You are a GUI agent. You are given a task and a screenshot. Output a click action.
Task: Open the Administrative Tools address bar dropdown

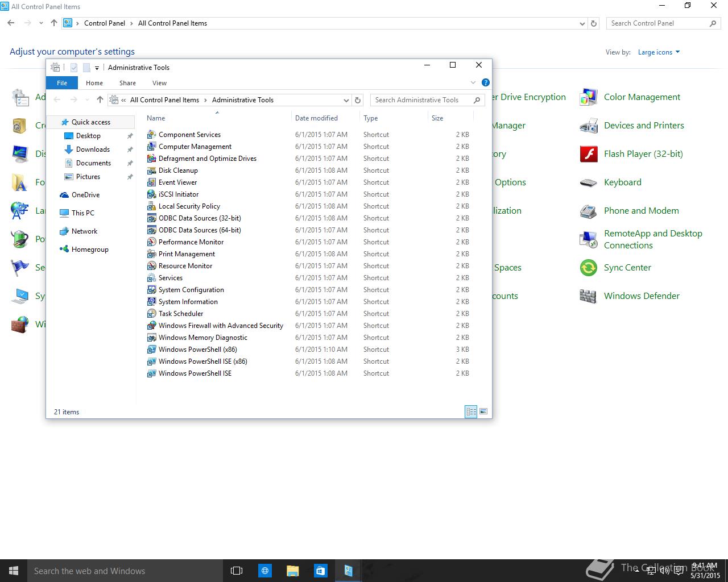(x=346, y=100)
